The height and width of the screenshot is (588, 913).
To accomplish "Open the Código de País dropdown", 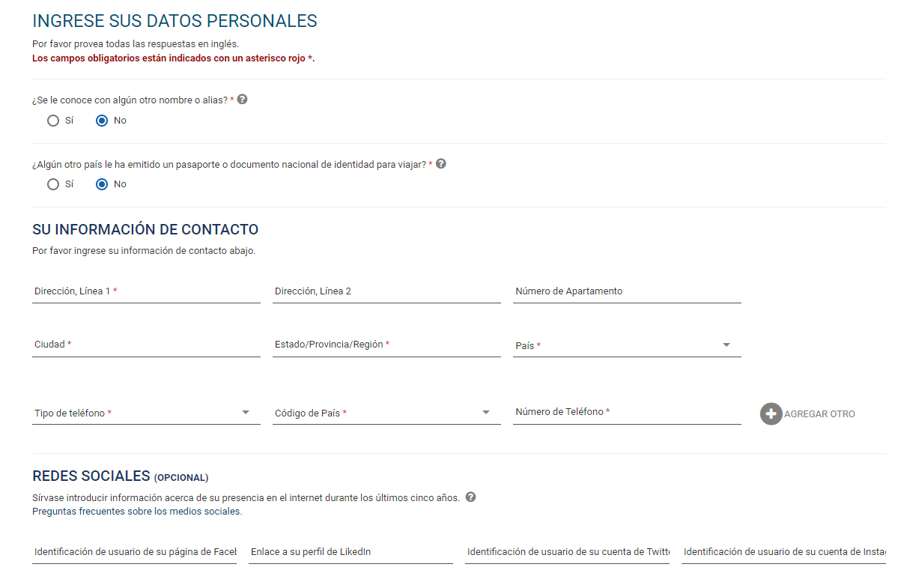I will coord(386,413).
